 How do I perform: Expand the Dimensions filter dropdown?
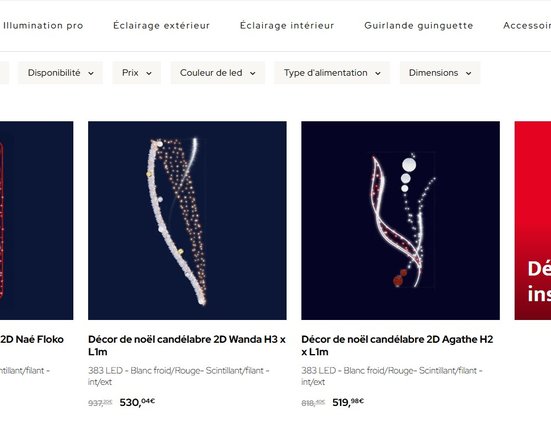tap(440, 73)
